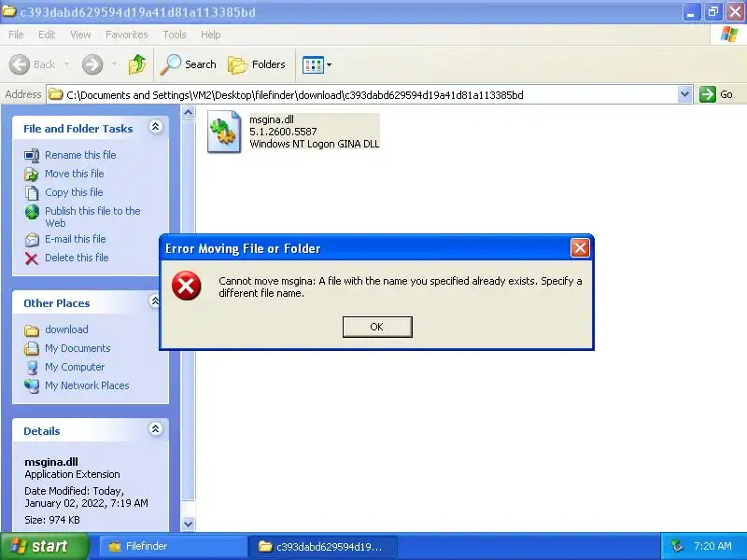Click Delete this file
The height and width of the screenshot is (560, 747).
pyautogui.click(x=77, y=258)
